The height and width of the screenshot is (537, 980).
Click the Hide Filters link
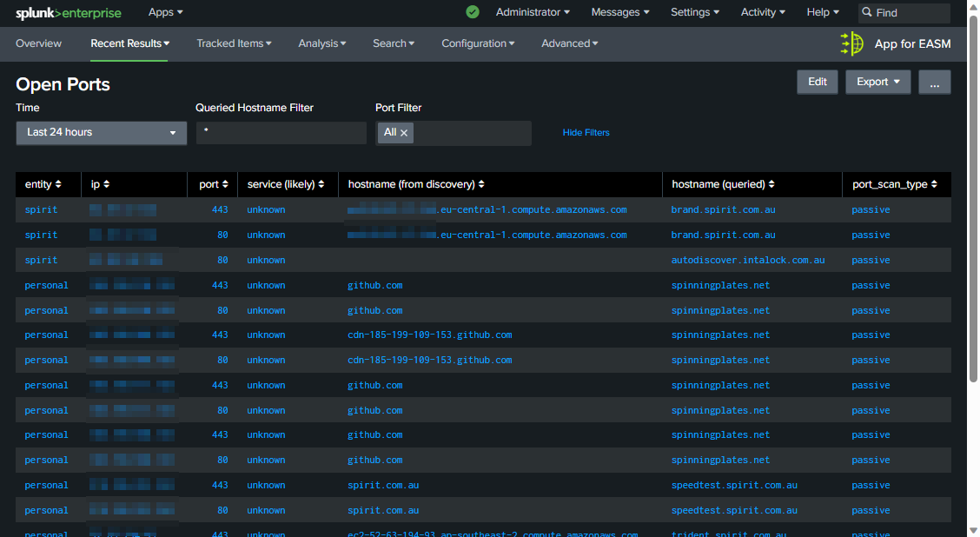(586, 133)
